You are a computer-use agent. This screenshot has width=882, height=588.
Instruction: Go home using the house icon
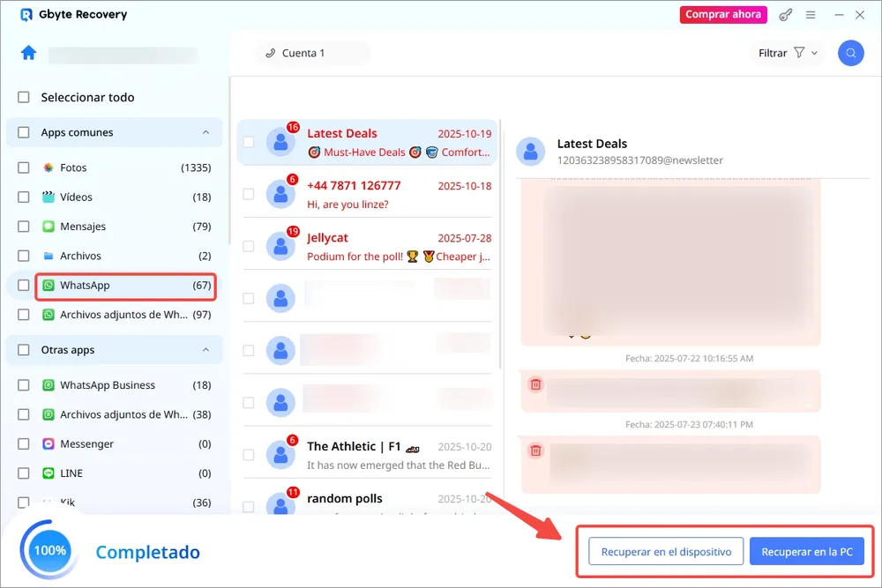point(27,53)
